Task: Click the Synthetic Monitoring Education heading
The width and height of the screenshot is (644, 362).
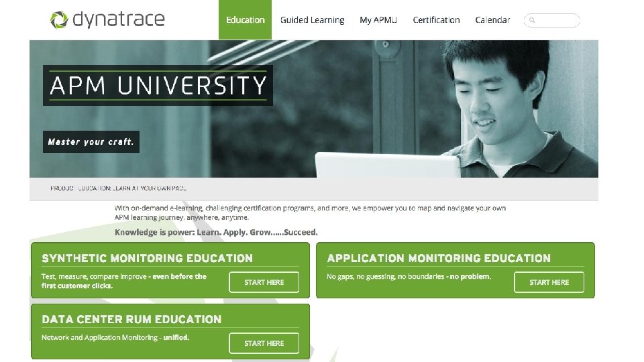Action: 147,258
